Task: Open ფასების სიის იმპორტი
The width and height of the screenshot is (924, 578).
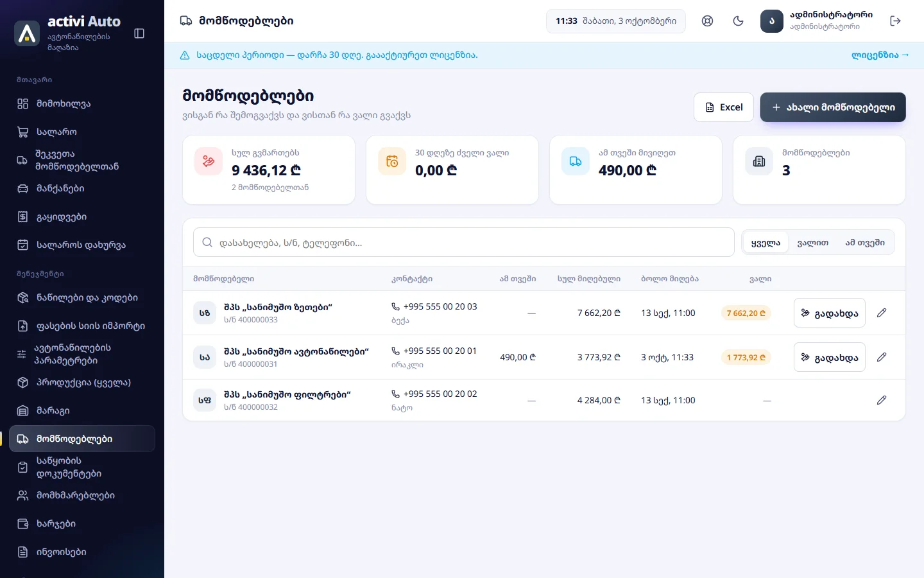Action: click(82, 326)
